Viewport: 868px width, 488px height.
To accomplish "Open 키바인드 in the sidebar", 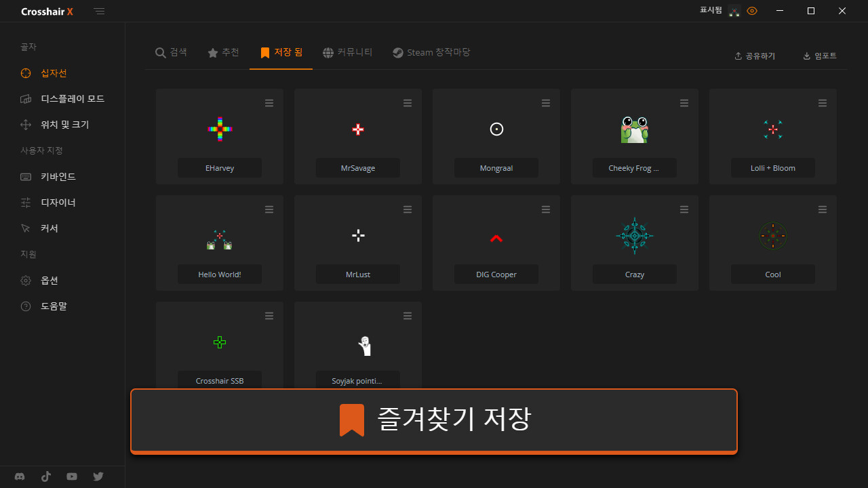I will (58, 177).
